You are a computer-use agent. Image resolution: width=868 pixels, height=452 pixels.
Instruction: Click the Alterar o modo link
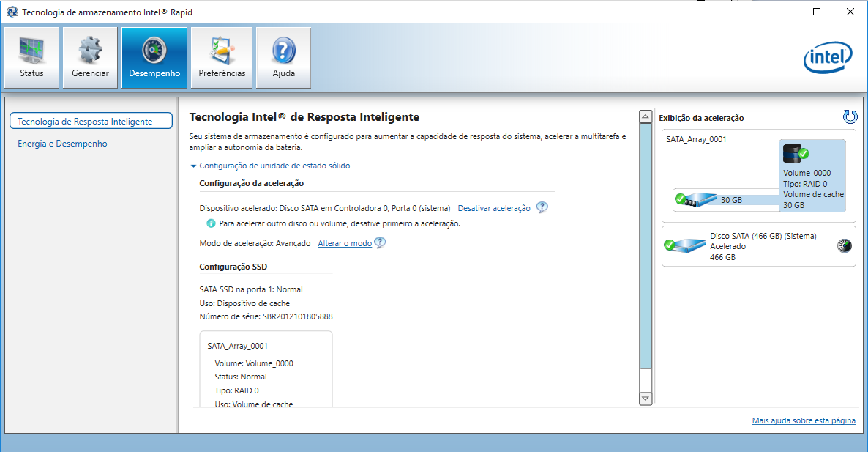pyautogui.click(x=345, y=243)
